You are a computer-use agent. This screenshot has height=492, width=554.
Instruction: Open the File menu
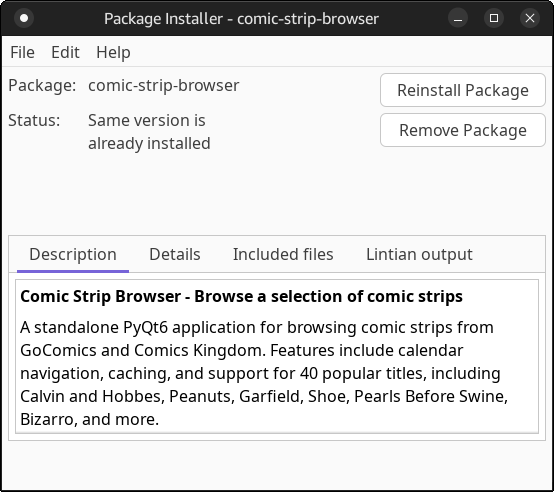pos(22,52)
